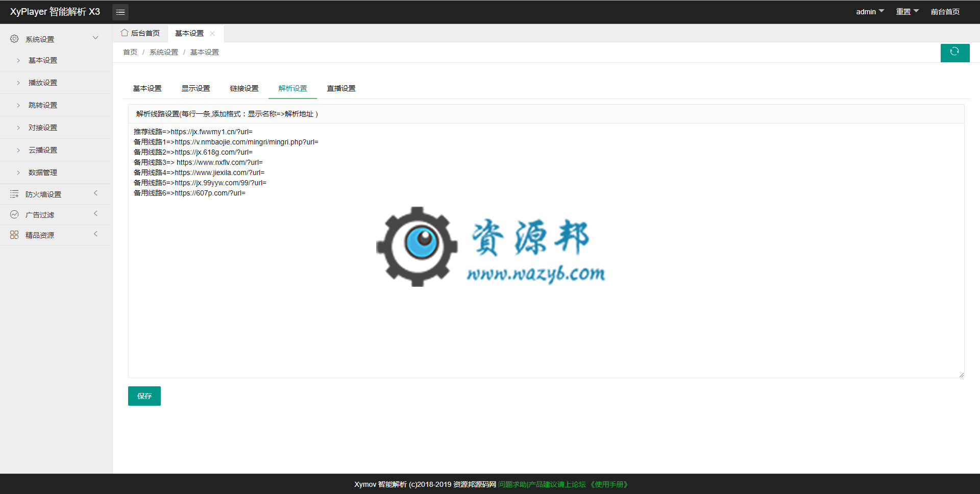Viewport: 980px width, 494px height.
Task: Switch to the 链接设置 tab
Action: 244,88
